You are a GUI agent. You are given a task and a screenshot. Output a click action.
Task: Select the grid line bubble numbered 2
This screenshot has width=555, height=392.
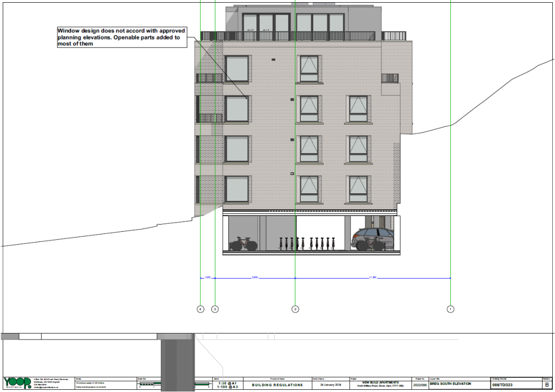coord(295,309)
